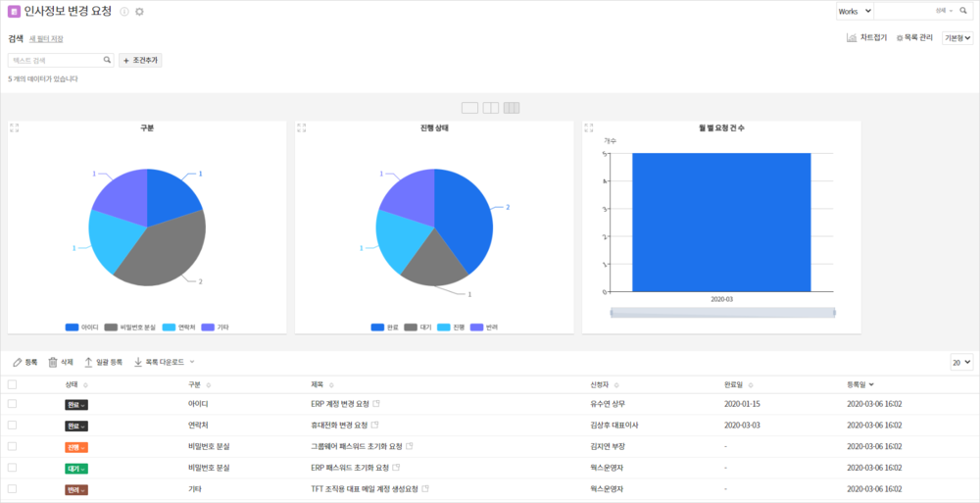The width and height of the screenshot is (980, 503).
Task: Select two-column chart layout
Action: [491, 108]
